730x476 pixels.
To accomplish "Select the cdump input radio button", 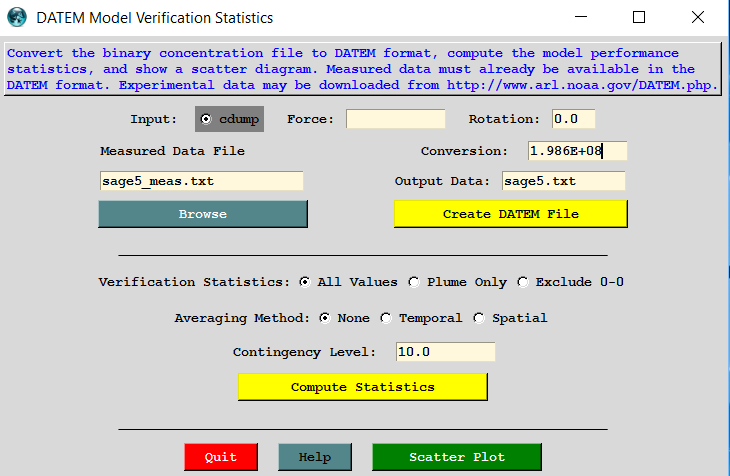I will coord(229,119).
